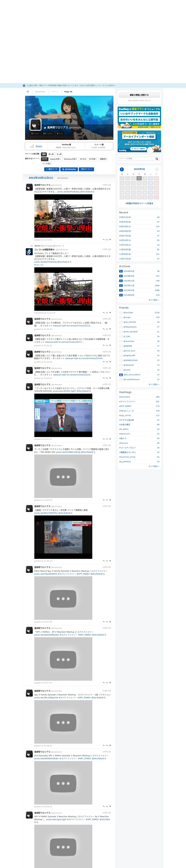Select calendar day 1 in 2025年5月
Viewport: 186px width, 868px height.
pos(139,178)
